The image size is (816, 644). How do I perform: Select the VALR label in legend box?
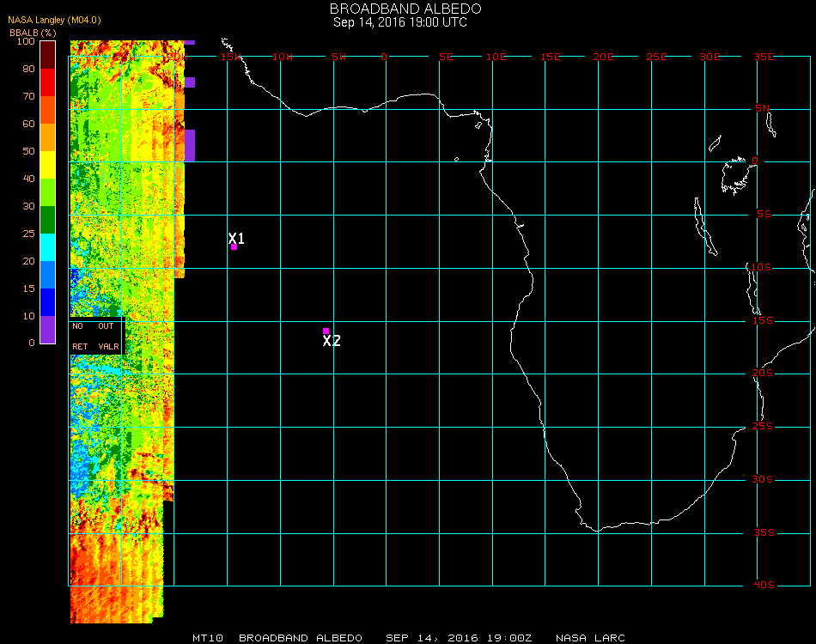[109, 347]
